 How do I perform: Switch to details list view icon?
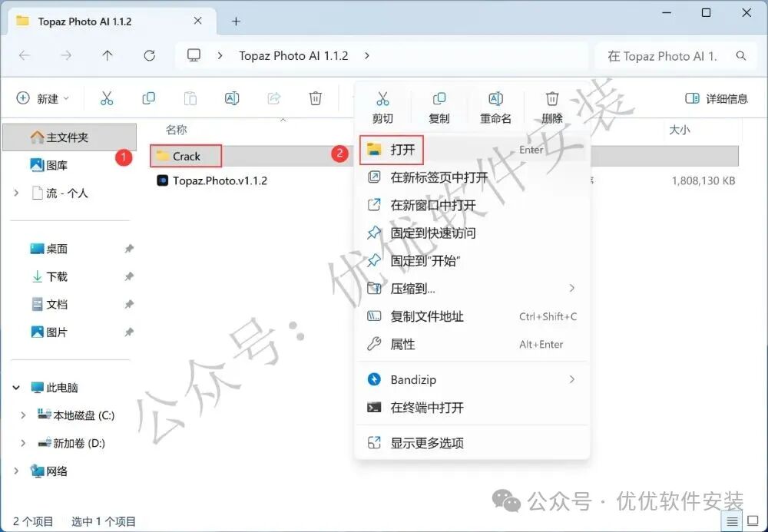pyautogui.click(x=732, y=522)
